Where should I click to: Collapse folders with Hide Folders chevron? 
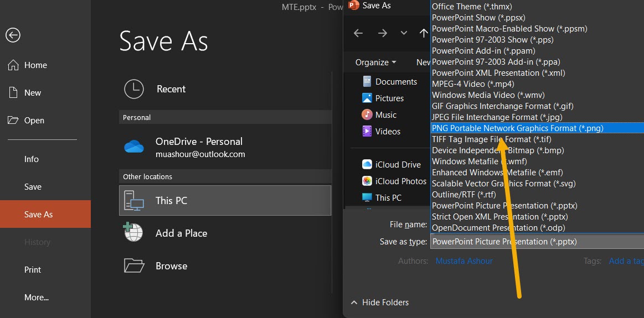tap(354, 303)
